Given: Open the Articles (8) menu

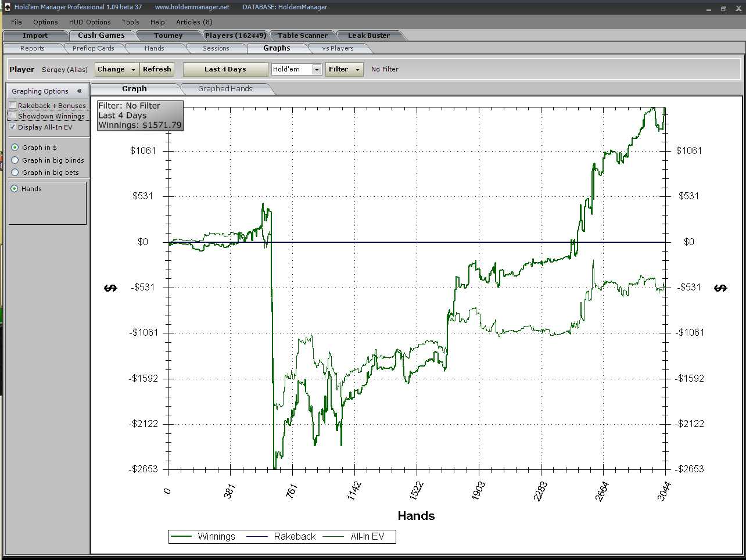Looking at the screenshot, I should pos(194,22).
